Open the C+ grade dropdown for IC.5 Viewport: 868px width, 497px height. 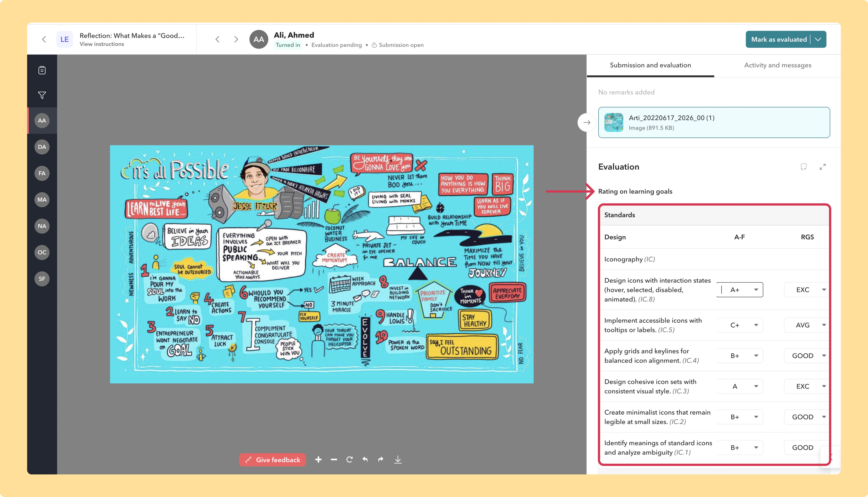pyautogui.click(x=740, y=325)
